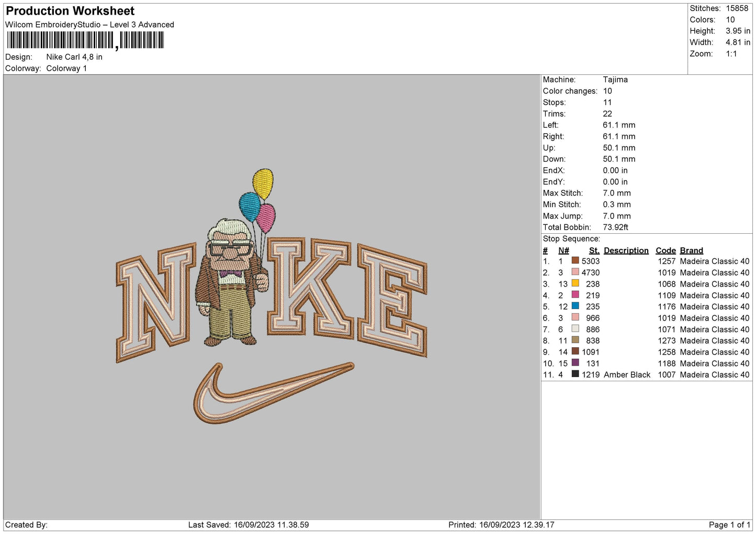Click the Production Worksheet title

pos(70,11)
